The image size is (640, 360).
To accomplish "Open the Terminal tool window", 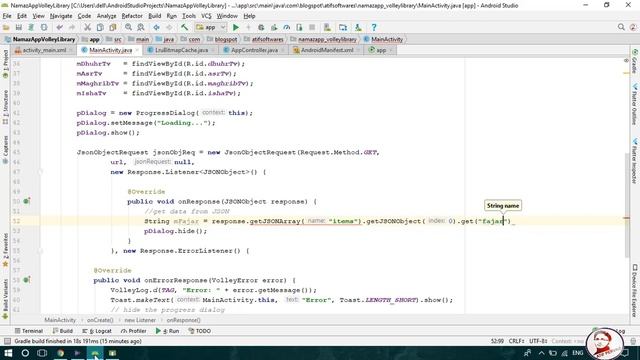I will tap(29, 331).
